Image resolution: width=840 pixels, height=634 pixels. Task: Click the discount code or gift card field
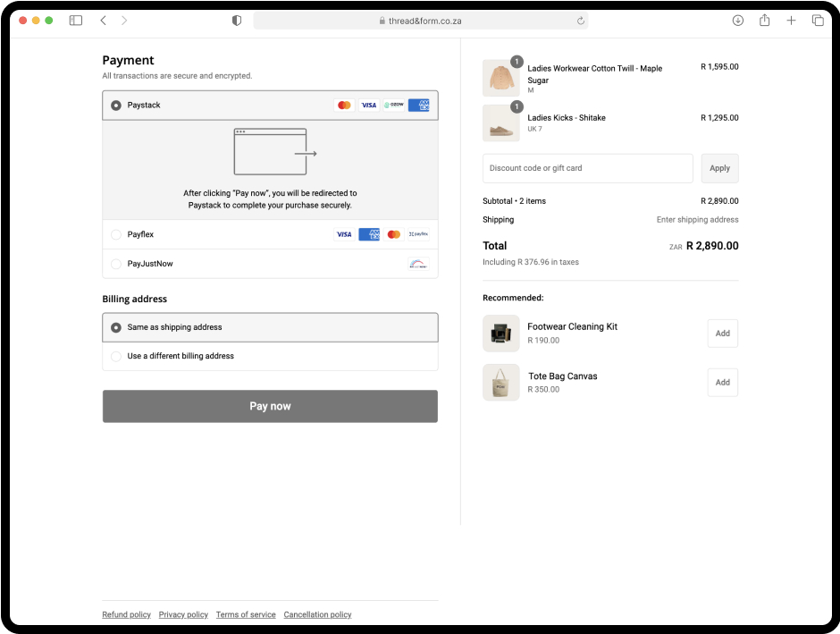[x=587, y=168]
